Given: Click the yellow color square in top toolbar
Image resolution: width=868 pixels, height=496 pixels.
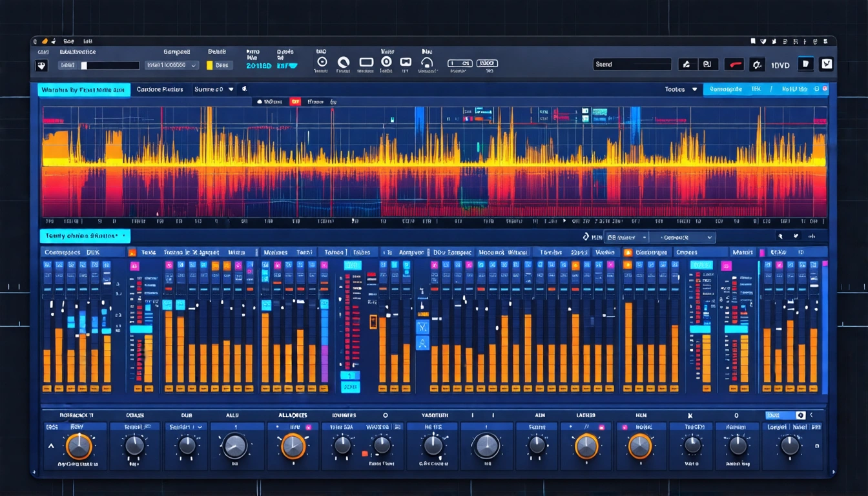Looking at the screenshot, I should click(210, 65).
